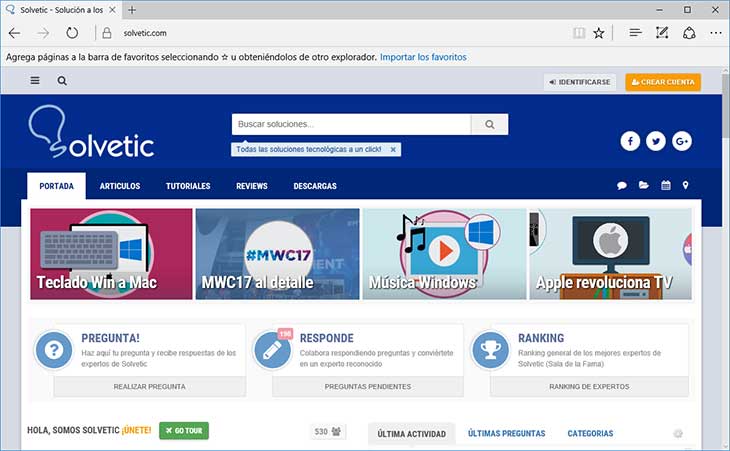Image resolution: width=730 pixels, height=451 pixels.
Task: Click the map pin icon in the navigation bar
Action: click(x=685, y=185)
